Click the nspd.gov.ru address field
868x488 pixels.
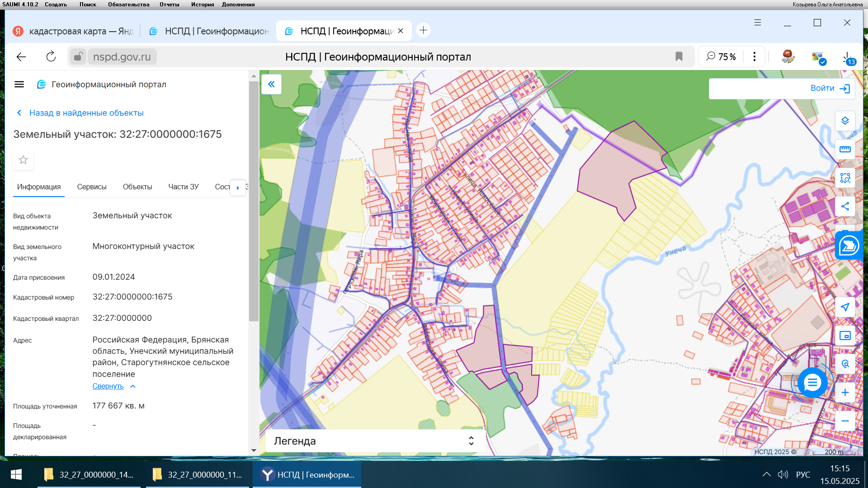pyautogui.click(x=122, y=56)
